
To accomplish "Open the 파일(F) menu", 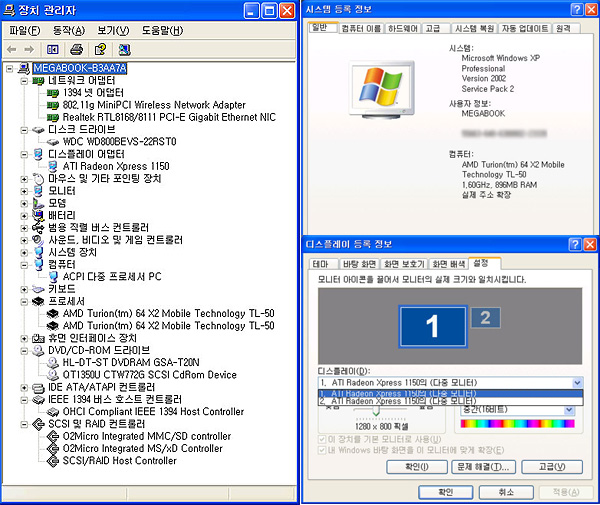I will click(x=24, y=30).
